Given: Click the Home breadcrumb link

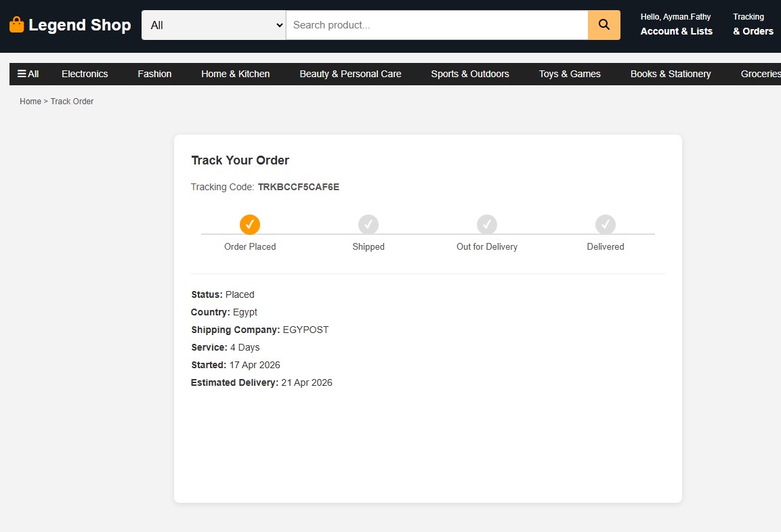Looking at the screenshot, I should 30,102.
